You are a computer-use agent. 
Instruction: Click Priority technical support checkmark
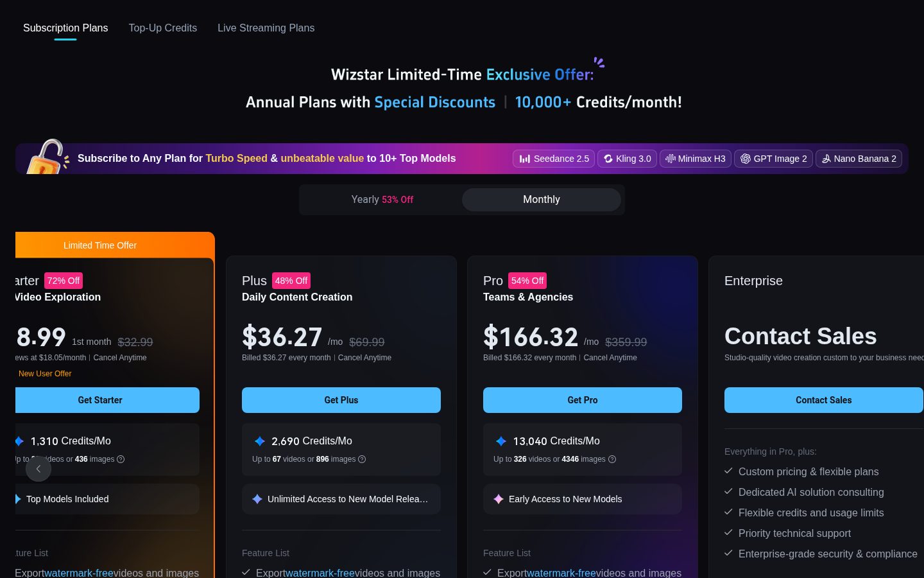(728, 532)
